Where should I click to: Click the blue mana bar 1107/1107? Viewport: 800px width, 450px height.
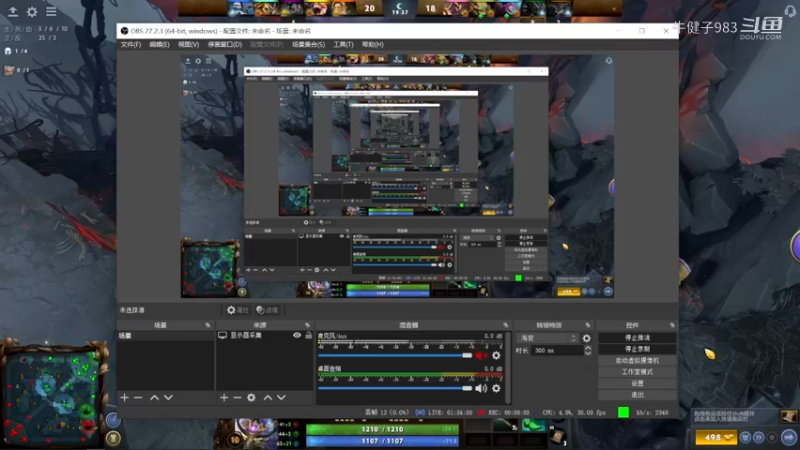coord(382,441)
